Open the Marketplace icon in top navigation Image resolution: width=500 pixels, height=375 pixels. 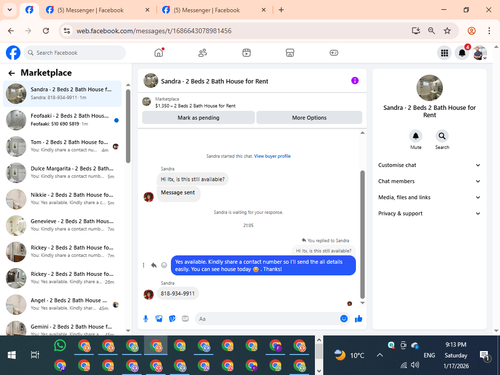click(x=290, y=53)
